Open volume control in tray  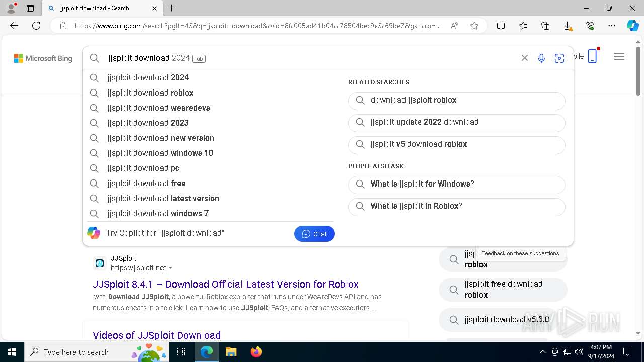coord(579,352)
